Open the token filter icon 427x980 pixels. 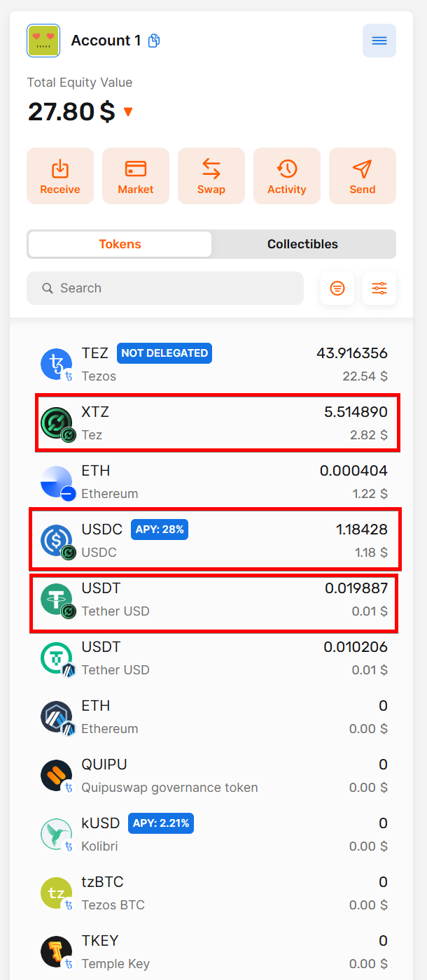(337, 288)
